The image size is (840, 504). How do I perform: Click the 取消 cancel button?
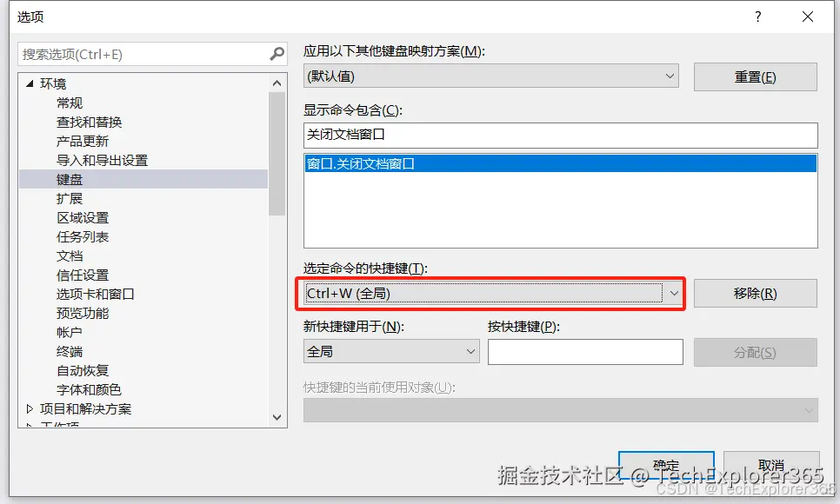(772, 464)
